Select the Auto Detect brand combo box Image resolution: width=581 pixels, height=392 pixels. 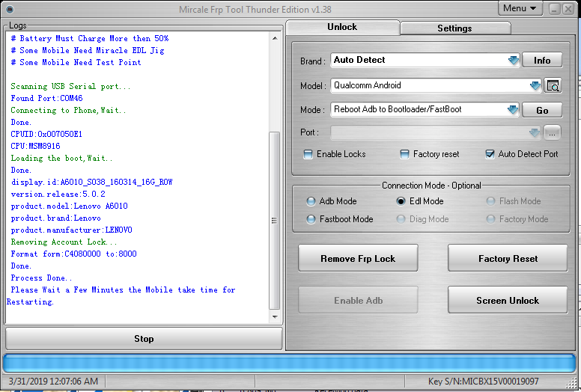point(426,60)
